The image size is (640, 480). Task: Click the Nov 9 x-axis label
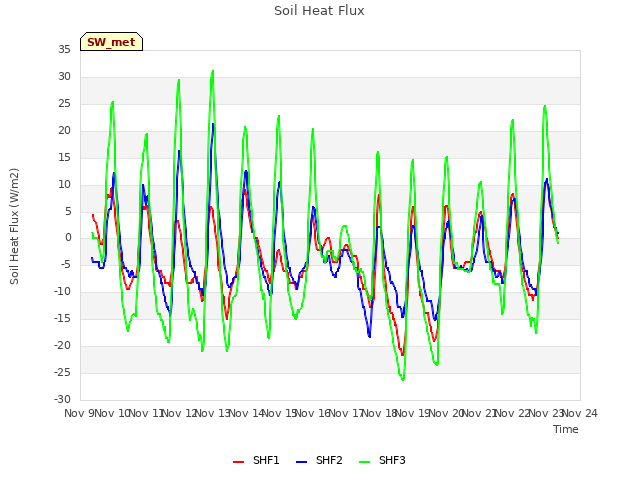79,413
